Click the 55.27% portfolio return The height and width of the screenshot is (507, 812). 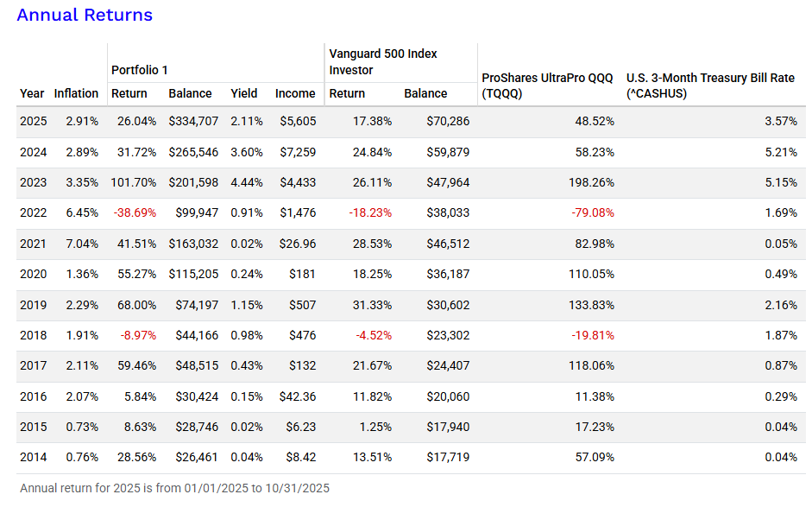pyautogui.click(x=136, y=275)
